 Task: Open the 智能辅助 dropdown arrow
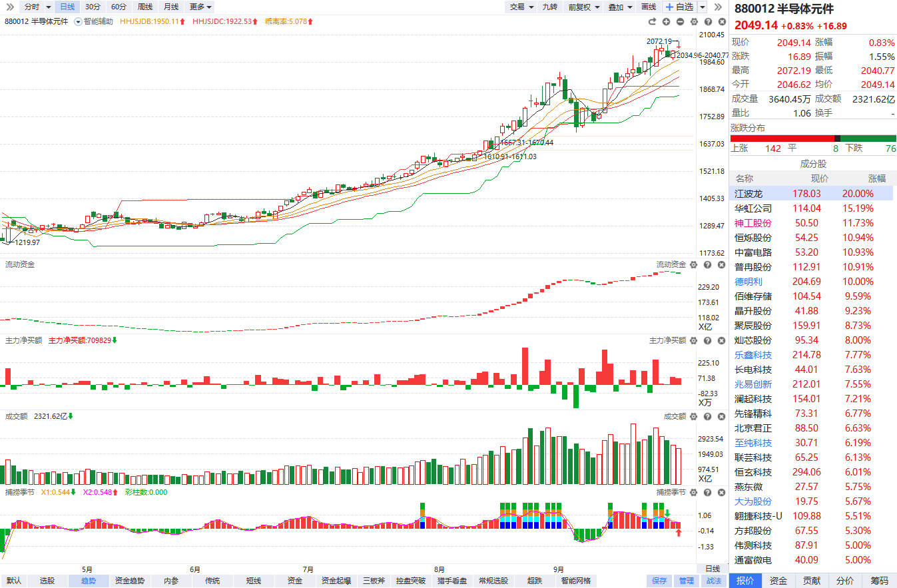79,21
